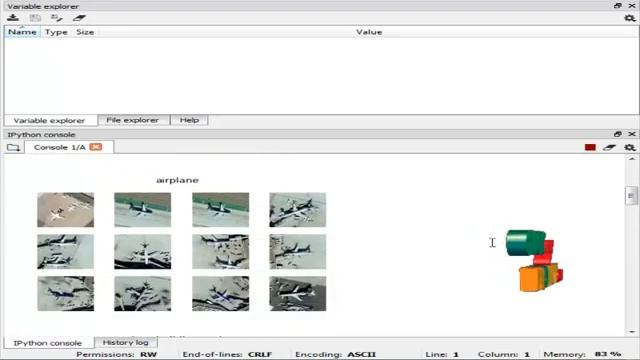Image resolution: width=640 pixels, height=360 pixels.
Task: Click the fourth airplane thumbnail in row three
Action: pos(298,293)
